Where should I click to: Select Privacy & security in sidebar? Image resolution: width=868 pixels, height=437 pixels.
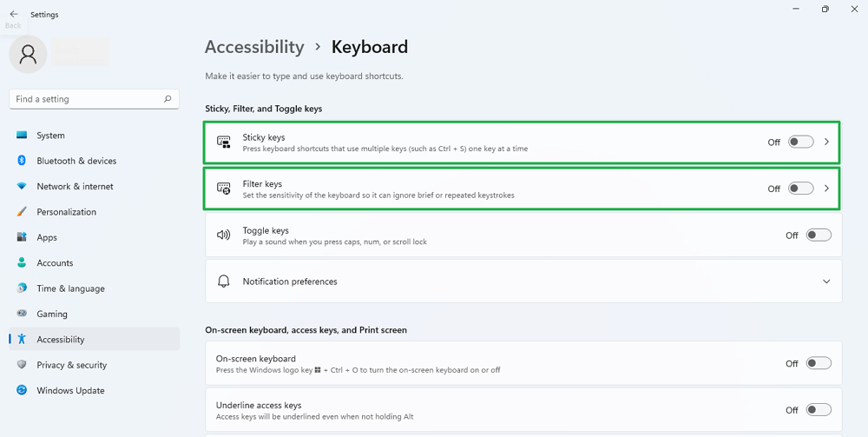(94, 364)
